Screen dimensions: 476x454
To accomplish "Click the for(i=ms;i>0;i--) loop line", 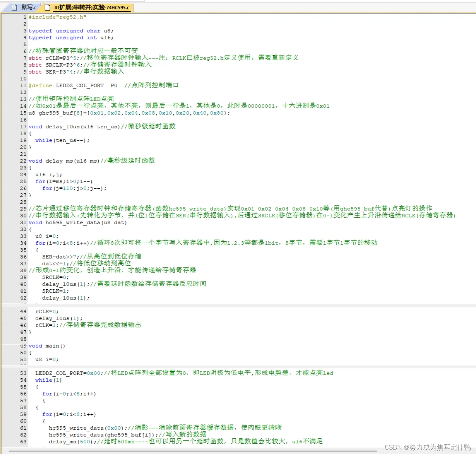I will pyautogui.click(x=64, y=181).
